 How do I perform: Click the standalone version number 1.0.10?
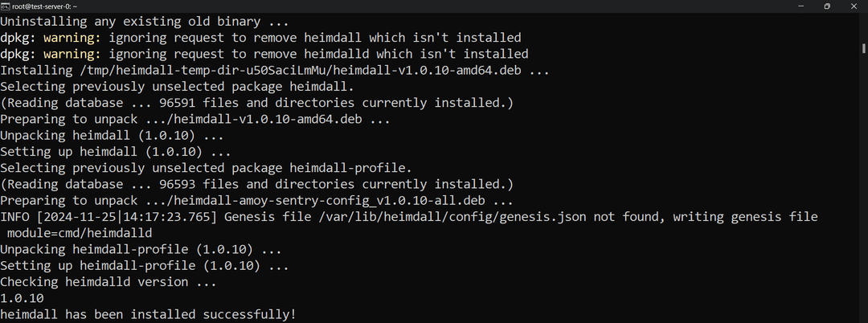(22, 298)
